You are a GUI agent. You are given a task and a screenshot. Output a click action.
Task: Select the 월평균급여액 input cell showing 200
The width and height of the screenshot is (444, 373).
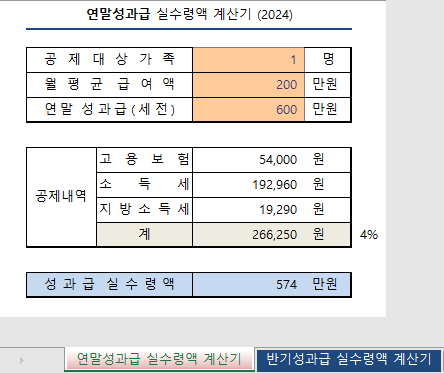[x=248, y=85]
